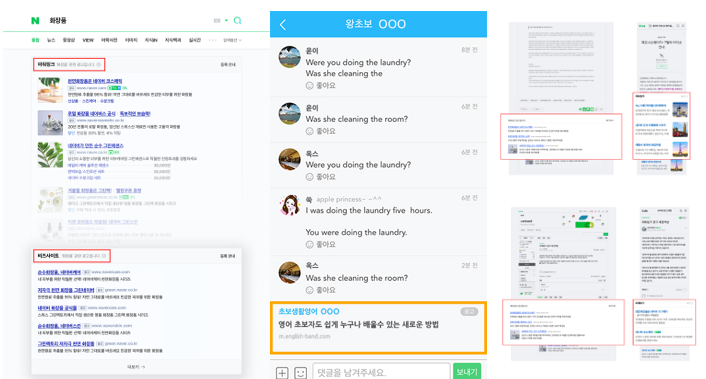Click the info icon beside 비즈사이트 heading
This screenshot has height=379, width=706.
point(104,256)
